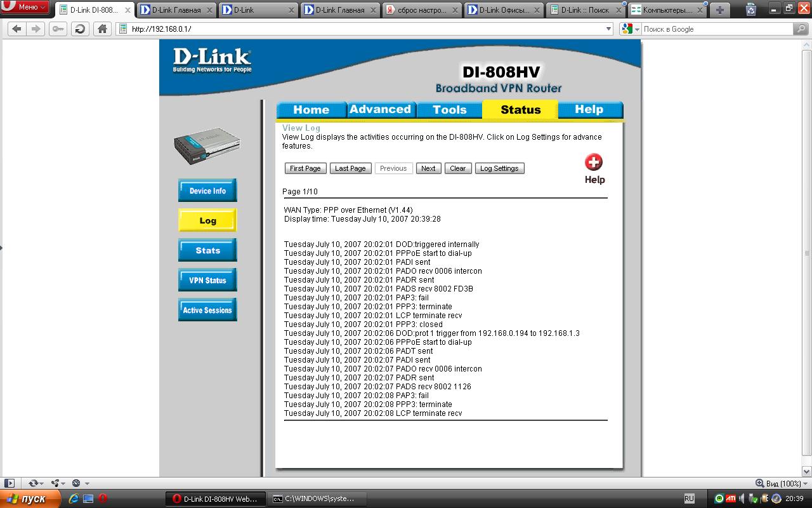Click the DI-808HV router image
The height and width of the screenshot is (508, 812).
(207, 146)
